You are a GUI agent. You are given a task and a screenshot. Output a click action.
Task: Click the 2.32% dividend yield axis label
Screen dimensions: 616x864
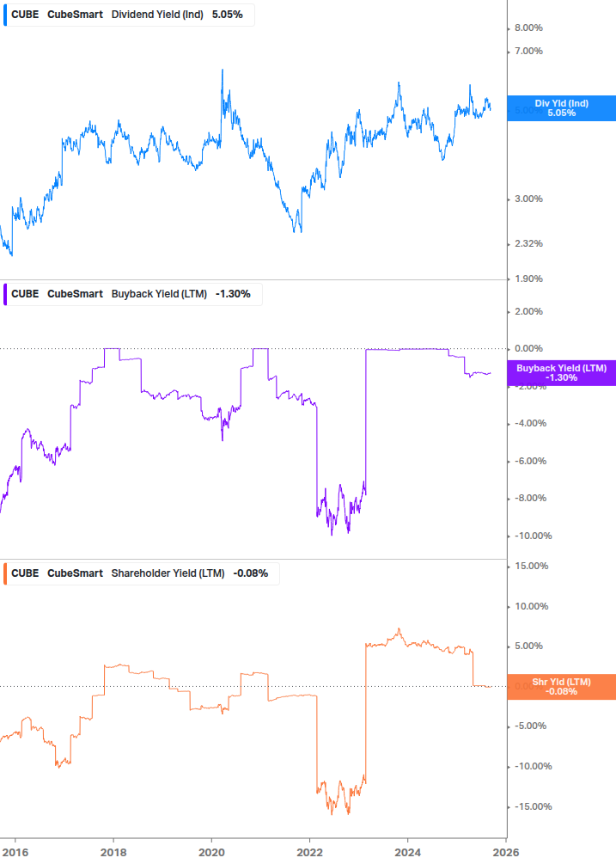(528, 243)
